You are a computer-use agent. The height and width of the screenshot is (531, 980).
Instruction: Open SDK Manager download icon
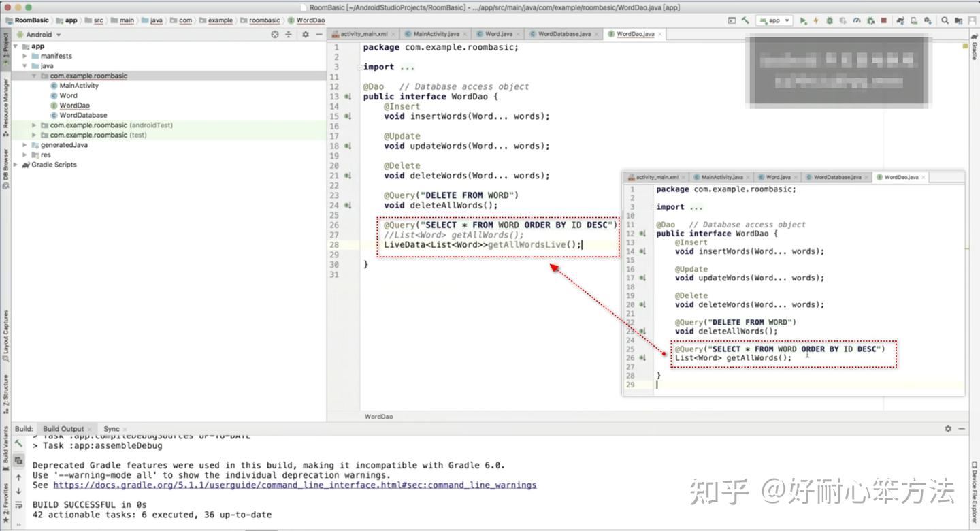[927, 20]
